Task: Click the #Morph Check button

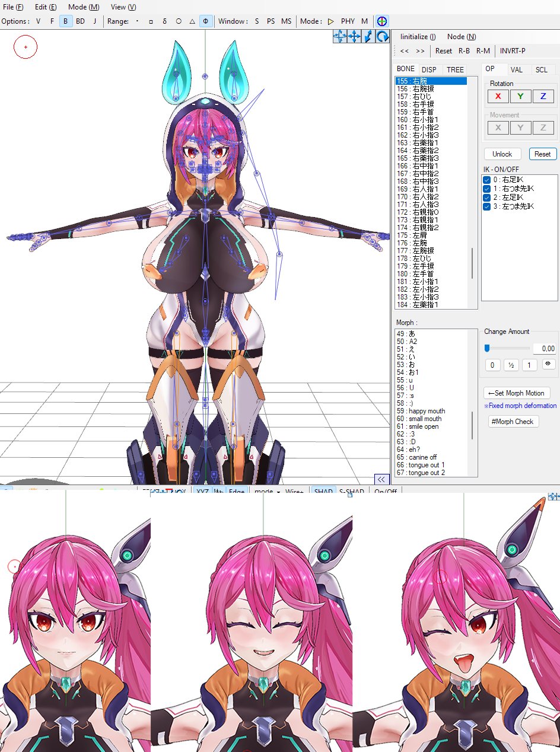Action: 513,422
